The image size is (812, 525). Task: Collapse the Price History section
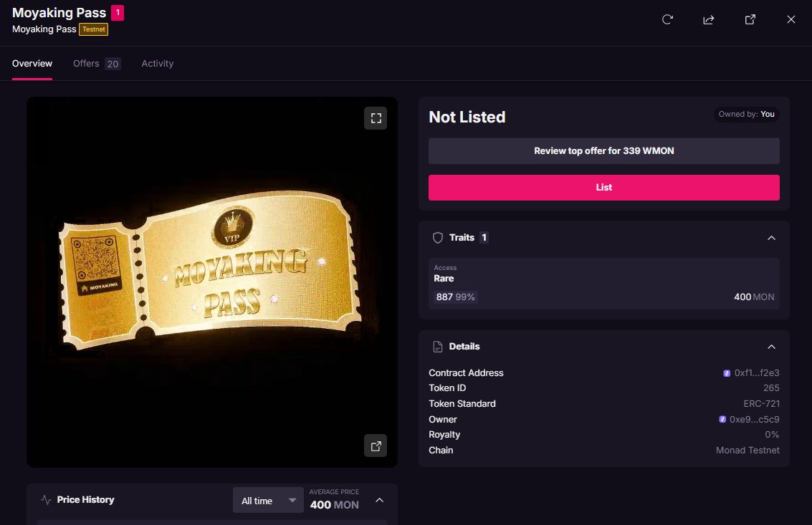(380, 500)
